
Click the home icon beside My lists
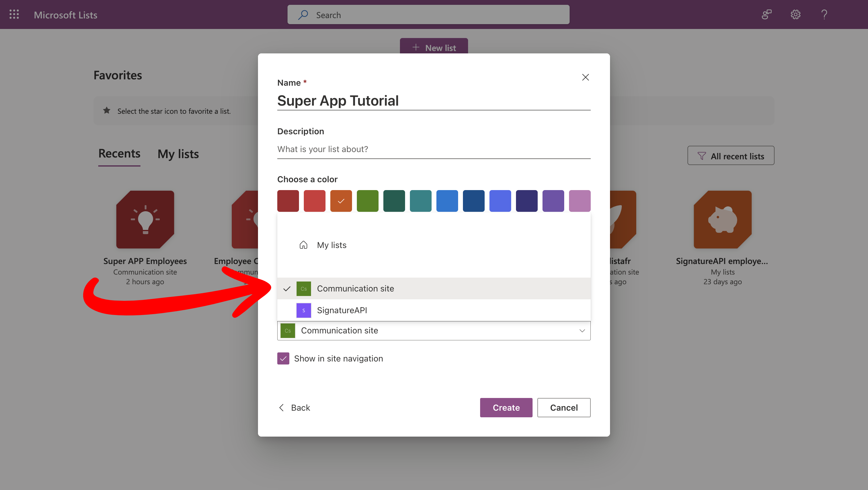(x=303, y=245)
